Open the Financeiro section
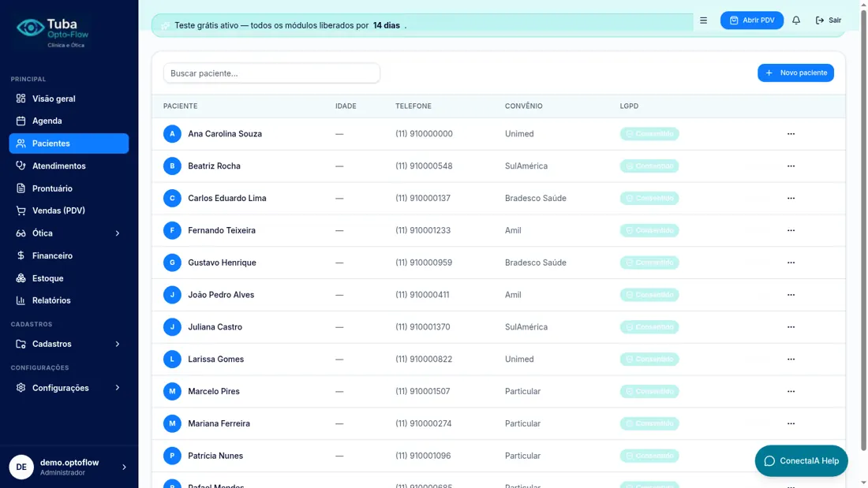 pyautogui.click(x=69, y=255)
